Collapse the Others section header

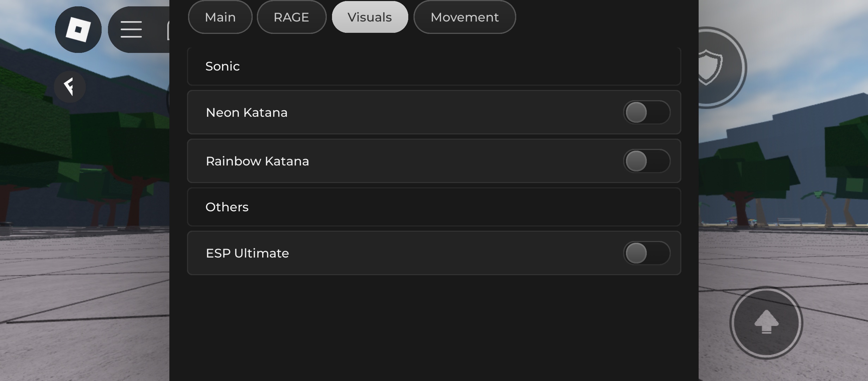434,207
